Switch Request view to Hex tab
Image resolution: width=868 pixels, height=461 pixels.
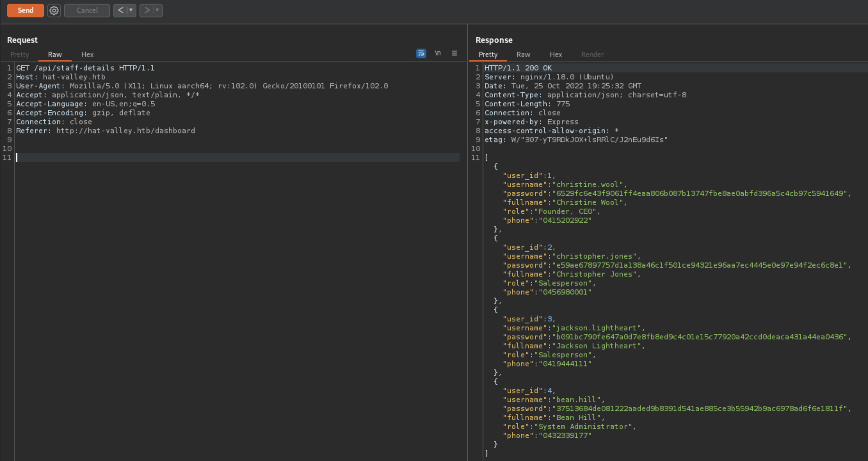coord(87,55)
